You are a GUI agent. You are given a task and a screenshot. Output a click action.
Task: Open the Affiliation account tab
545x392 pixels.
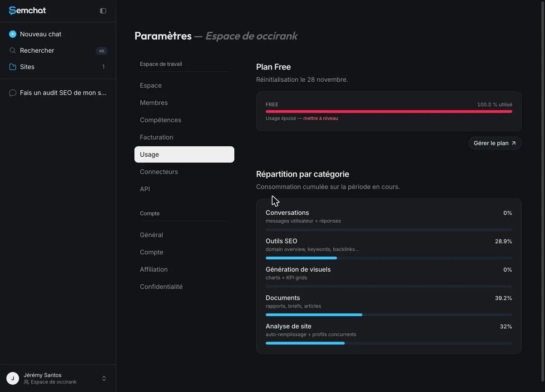coord(184,269)
